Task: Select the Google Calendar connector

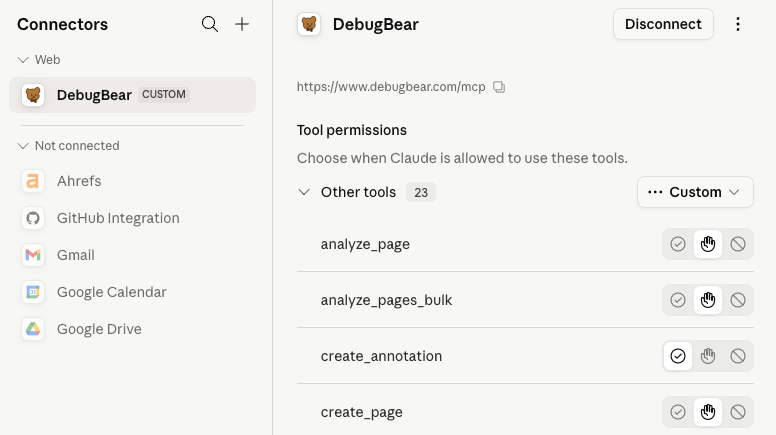Action: click(132, 292)
